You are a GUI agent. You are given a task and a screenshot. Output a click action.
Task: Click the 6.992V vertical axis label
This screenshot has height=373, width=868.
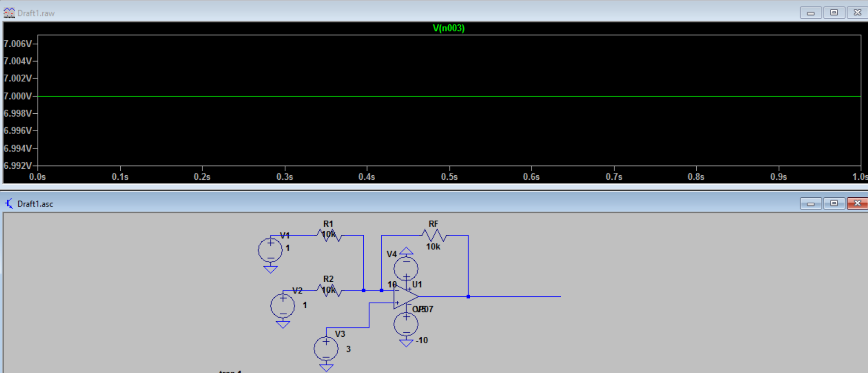pos(18,165)
